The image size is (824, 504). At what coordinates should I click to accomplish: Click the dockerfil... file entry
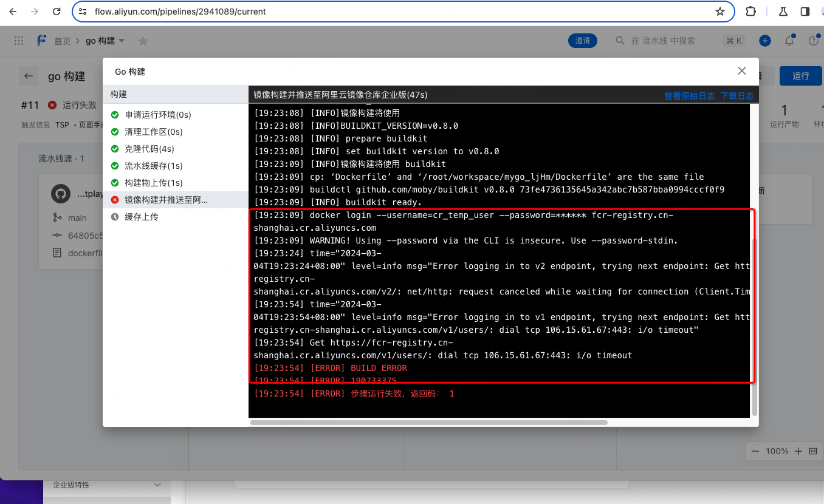[x=85, y=253]
